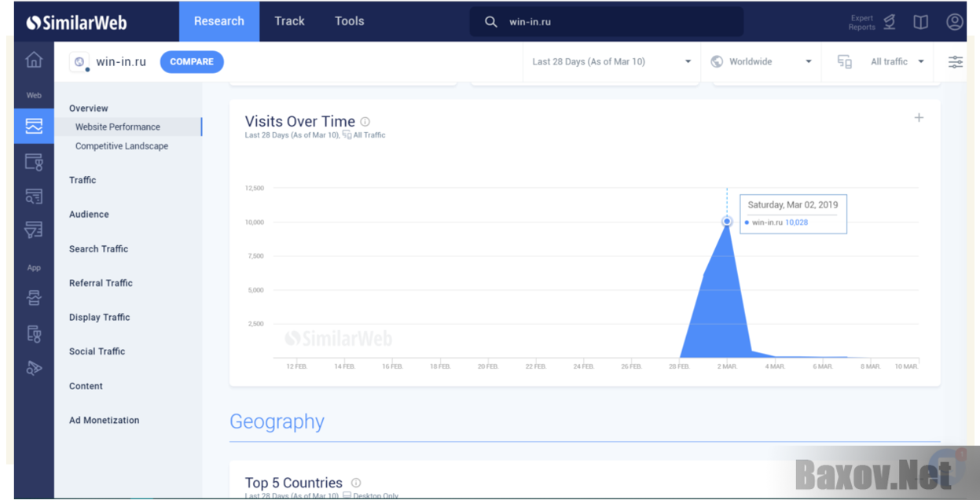Image resolution: width=980 pixels, height=500 pixels.
Task: Expand the Search Traffic section
Action: coord(98,249)
